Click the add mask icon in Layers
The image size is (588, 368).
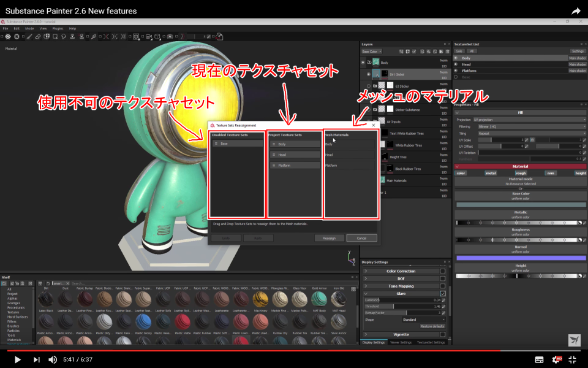408,52
